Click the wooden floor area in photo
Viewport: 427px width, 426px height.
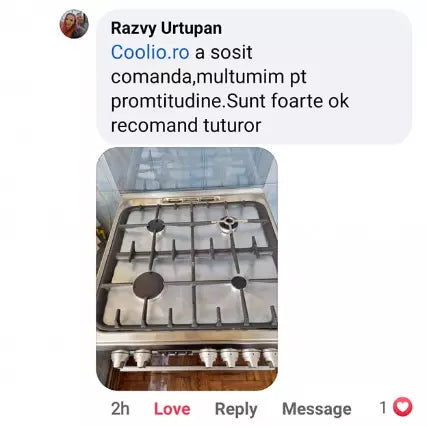pyautogui.click(x=193, y=379)
